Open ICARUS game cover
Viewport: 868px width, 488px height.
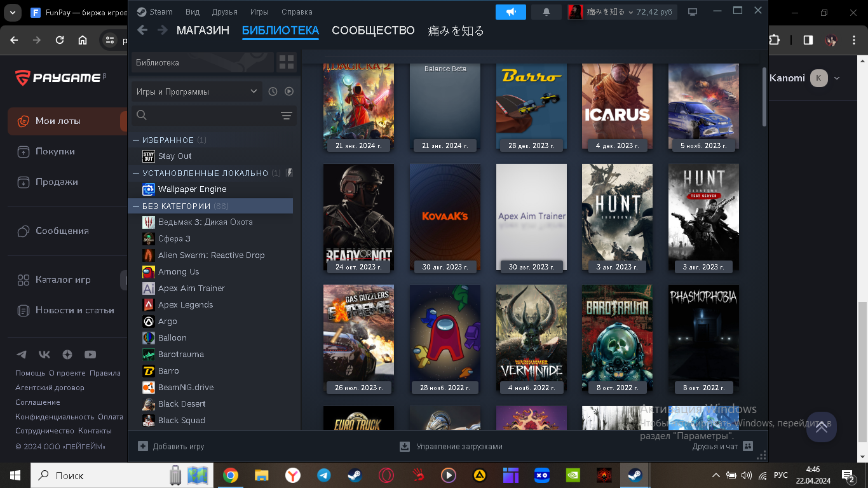[x=617, y=105]
